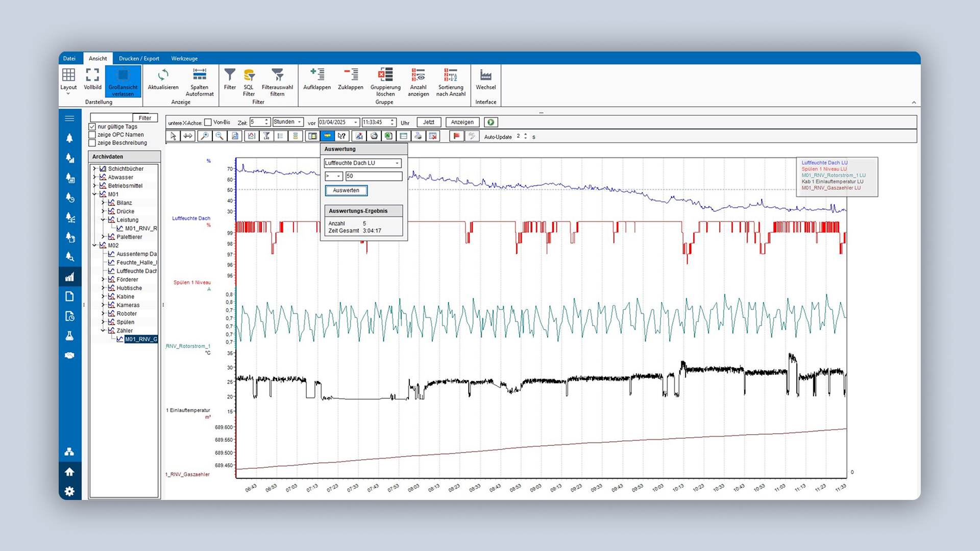Click the printer icon in chart toolbar
This screenshot has width=980, height=551.
pos(418,136)
